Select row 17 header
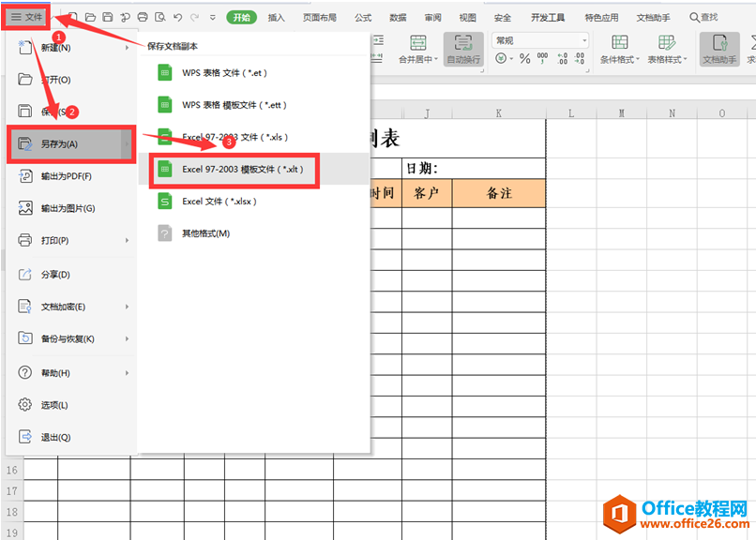The width and height of the screenshot is (756, 540). [12, 491]
